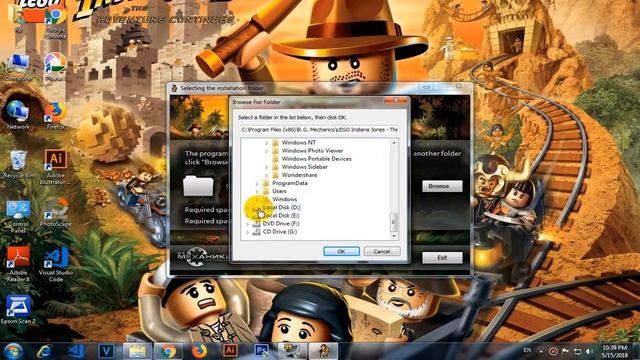Select the Recycle Bin icon
640x360 pixels.
(18, 164)
